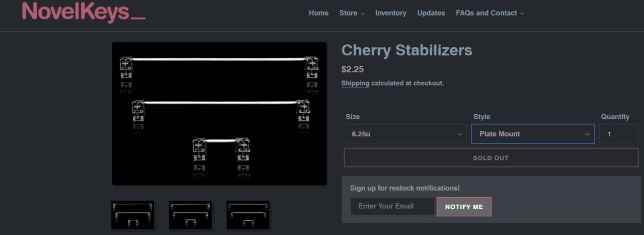The width and height of the screenshot is (644, 235).
Task: Click the restock notifications sign-up text
Action: pos(405,188)
